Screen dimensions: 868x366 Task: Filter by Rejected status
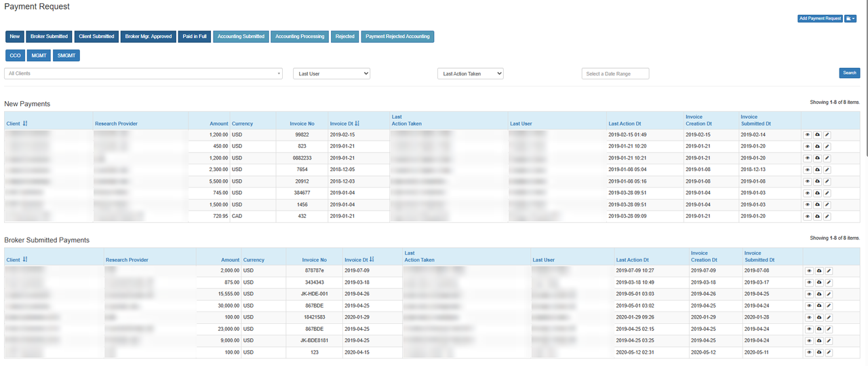345,36
